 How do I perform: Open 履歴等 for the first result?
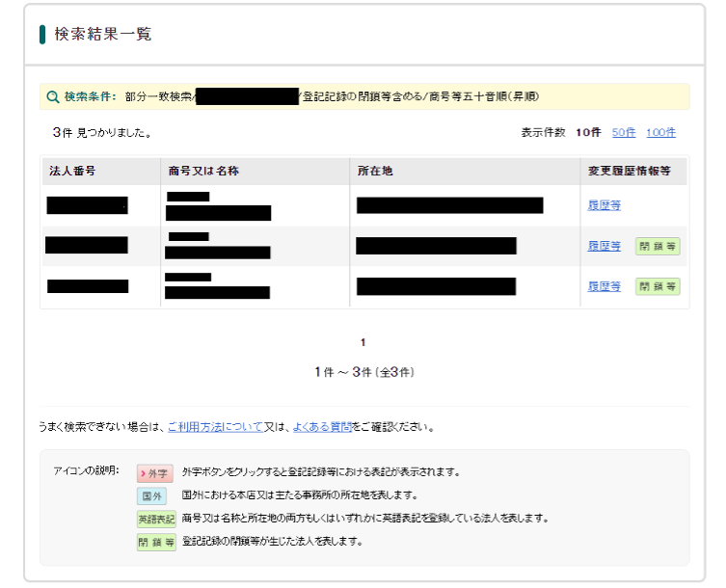coord(605,205)
